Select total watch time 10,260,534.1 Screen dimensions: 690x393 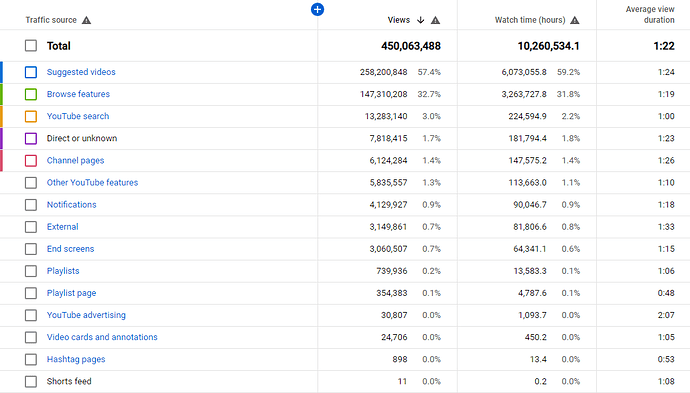(x=548, y=46)
